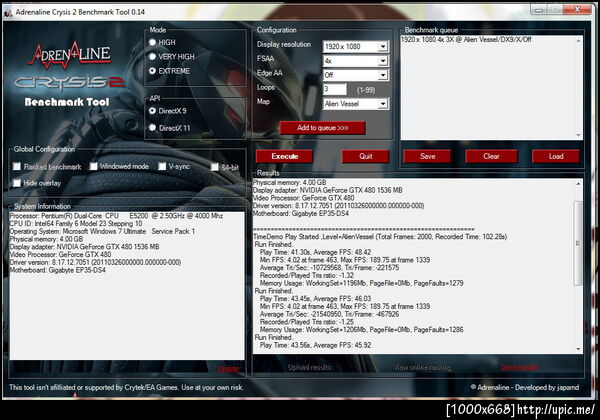Screen dimensions: 600x420
Task: Click the Benchmark queue scrollbar up arrow
Action: click(x=578, y=41)
